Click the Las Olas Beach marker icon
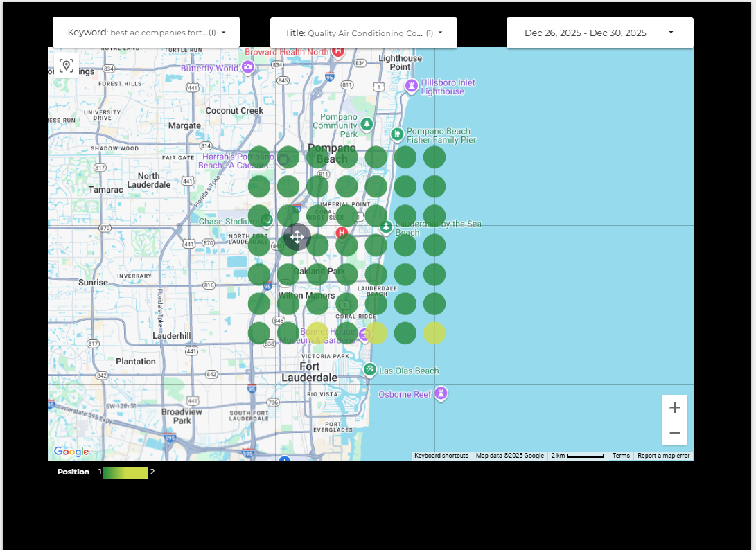This screenshot has height=550, width=756. click(370, 369)
